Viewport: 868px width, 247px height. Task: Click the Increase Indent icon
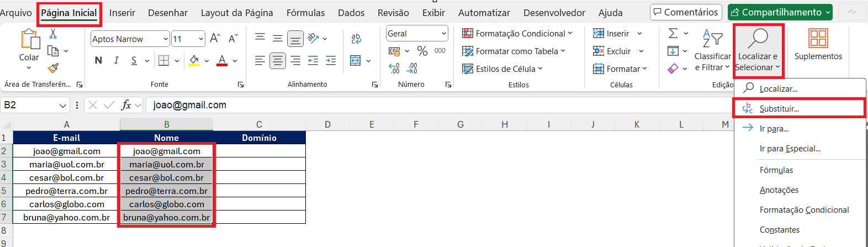click(331, 61)
